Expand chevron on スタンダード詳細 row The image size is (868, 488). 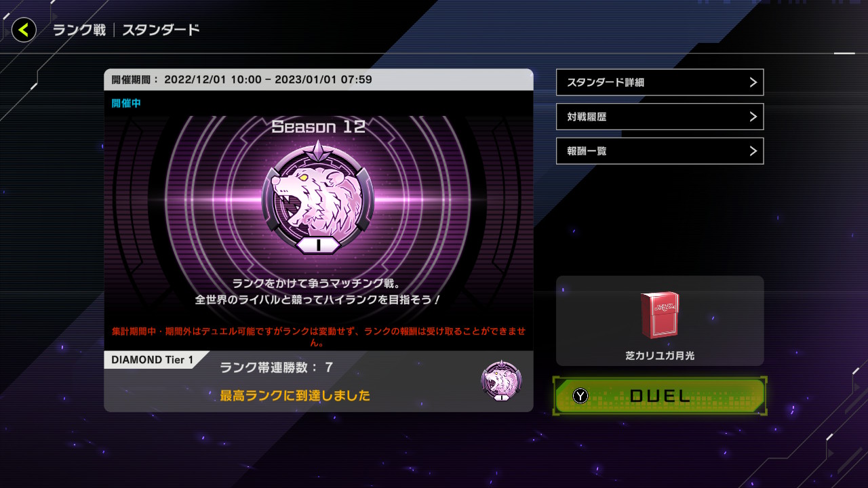[x=753, y=82]
